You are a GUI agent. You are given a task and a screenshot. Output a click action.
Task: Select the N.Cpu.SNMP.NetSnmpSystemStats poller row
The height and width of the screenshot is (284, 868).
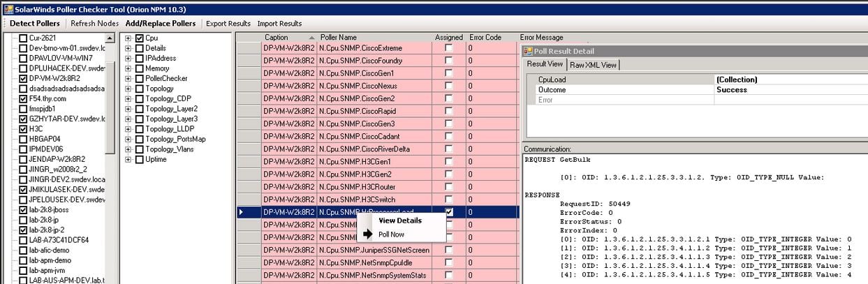378,275
